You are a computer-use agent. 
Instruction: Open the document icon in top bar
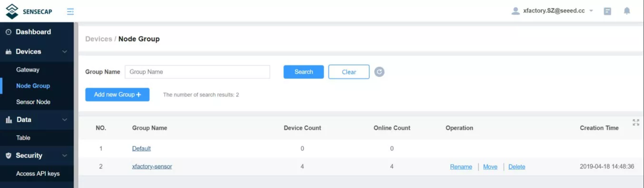point(607,11)
